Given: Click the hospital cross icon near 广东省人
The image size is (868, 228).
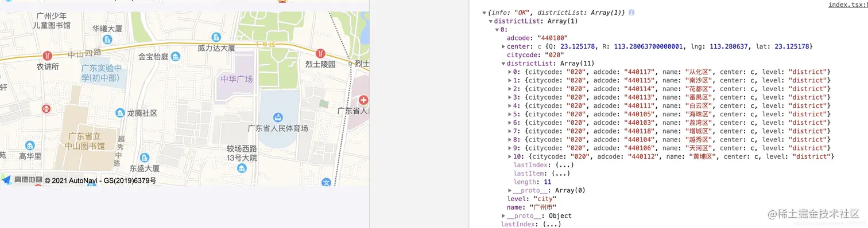Looking at the screenshot, I should coord(363,101).
